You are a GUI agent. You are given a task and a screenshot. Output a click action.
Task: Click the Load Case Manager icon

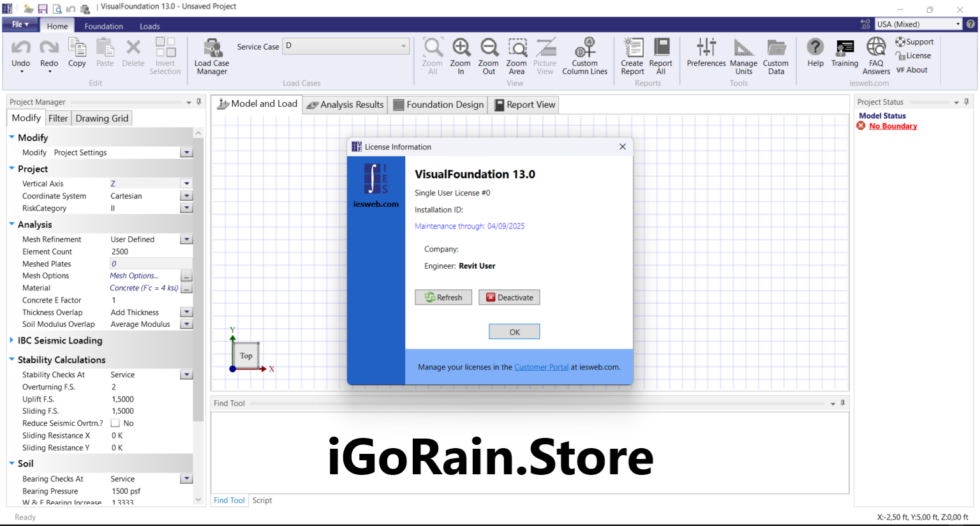tap(212, 49)
